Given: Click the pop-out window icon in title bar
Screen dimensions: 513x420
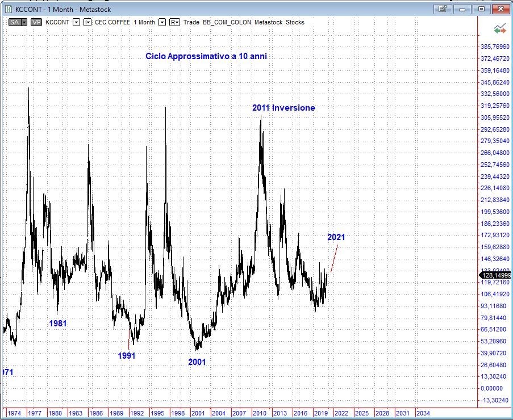Looking at the screenshot, I should (x=443, y=9).
